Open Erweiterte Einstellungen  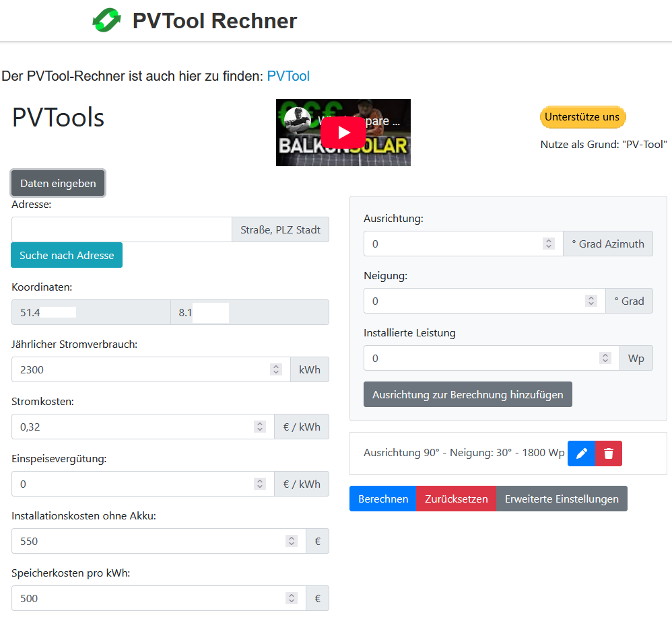(x=562, y=499)
